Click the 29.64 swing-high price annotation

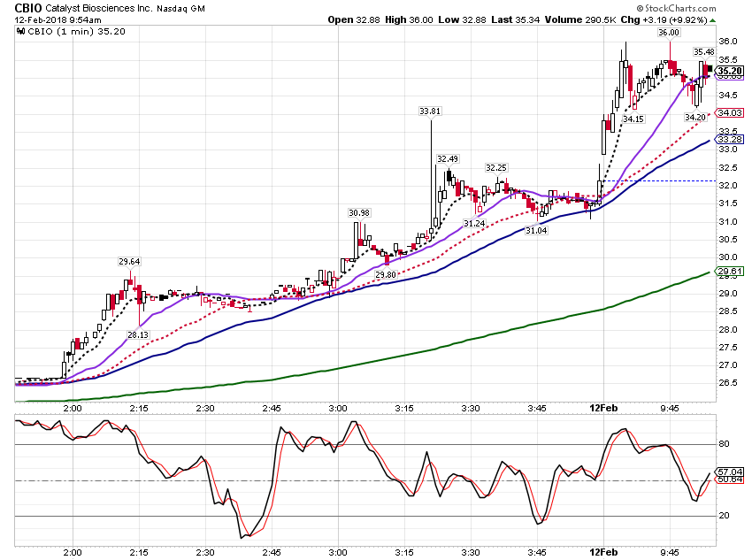point(129,261)
